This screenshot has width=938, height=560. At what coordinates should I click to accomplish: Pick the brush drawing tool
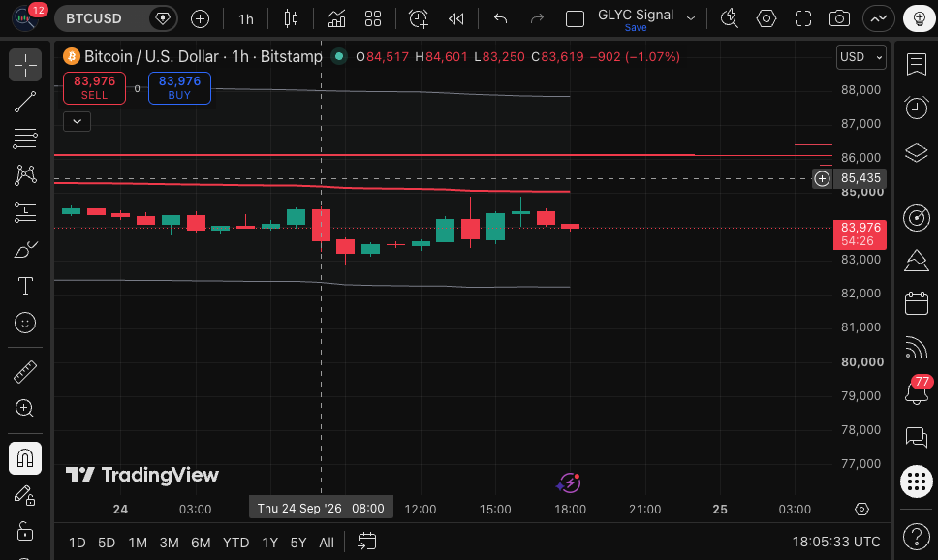[25, 249]
